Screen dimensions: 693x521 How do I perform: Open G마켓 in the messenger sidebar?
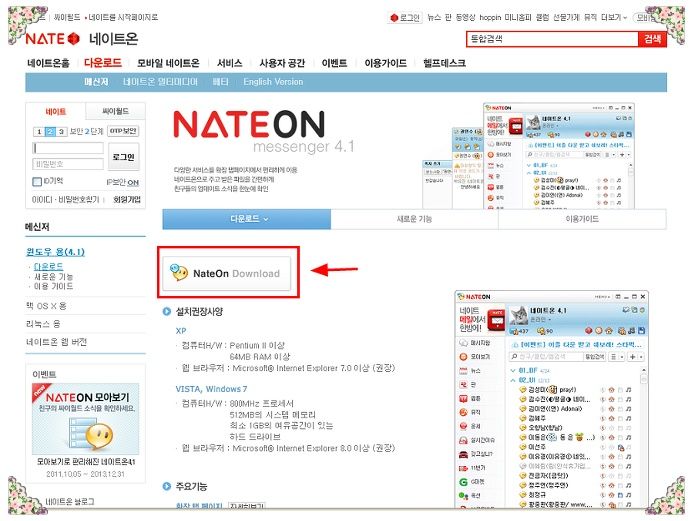pos(472,482)
